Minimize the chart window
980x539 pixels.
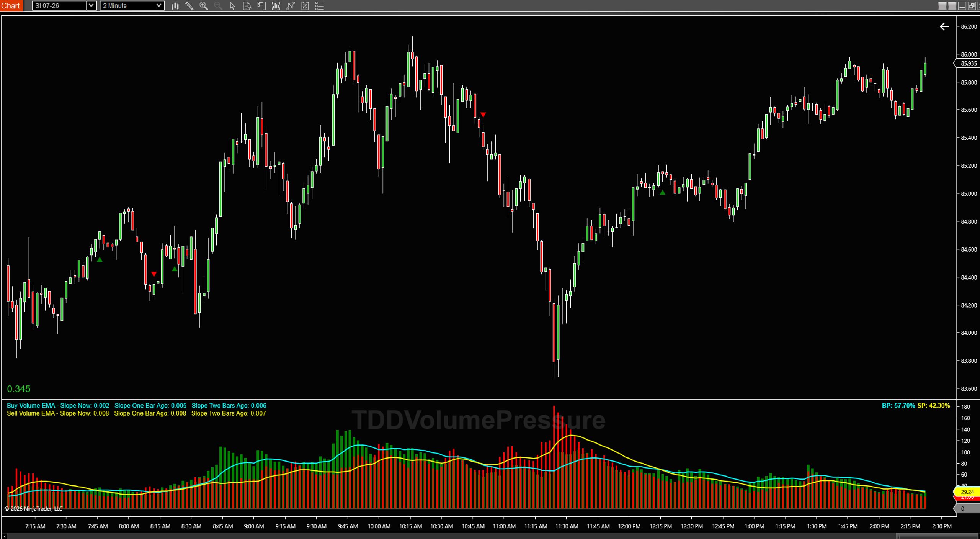pyautogui.click(x=962, y=6)
